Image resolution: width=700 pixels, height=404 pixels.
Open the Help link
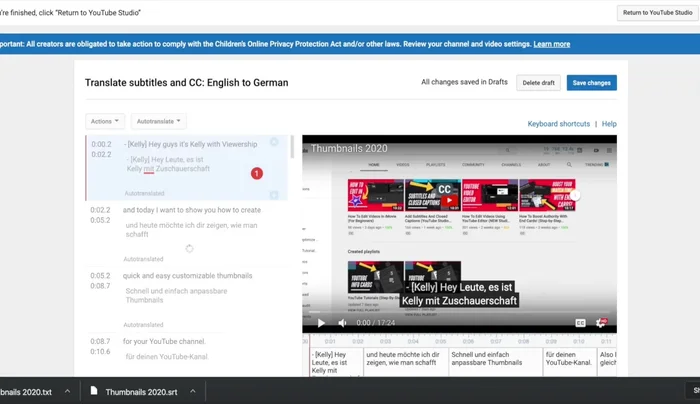coord(609,124)
